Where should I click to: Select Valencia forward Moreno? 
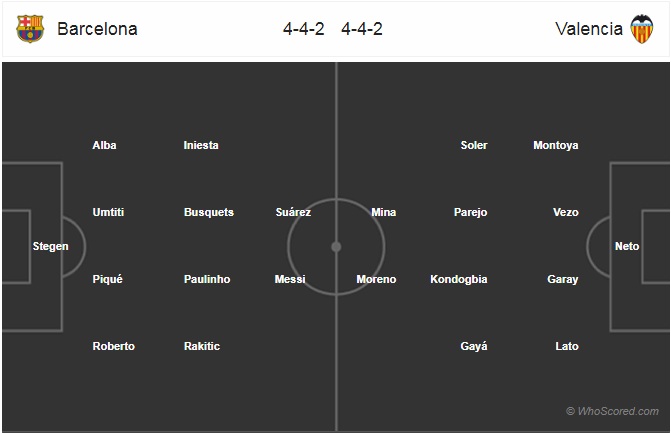(376, 279)
